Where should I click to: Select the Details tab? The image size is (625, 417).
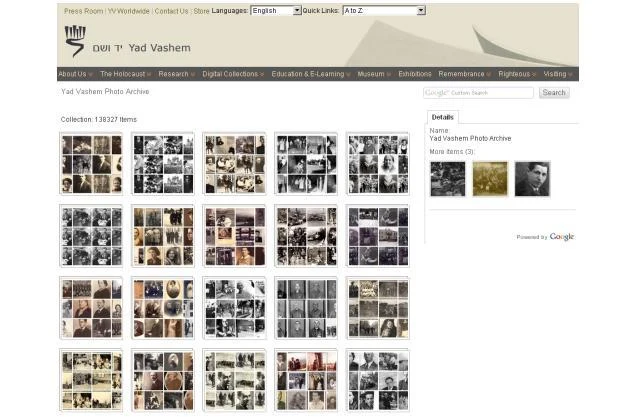point(442,117)
